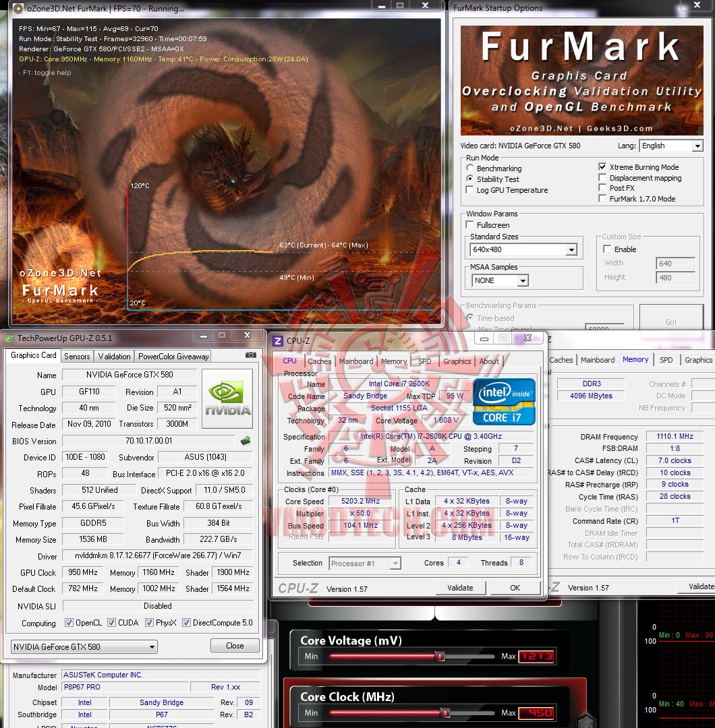Open the Standard Sizes 640x480 dropdown

[523, 250]
